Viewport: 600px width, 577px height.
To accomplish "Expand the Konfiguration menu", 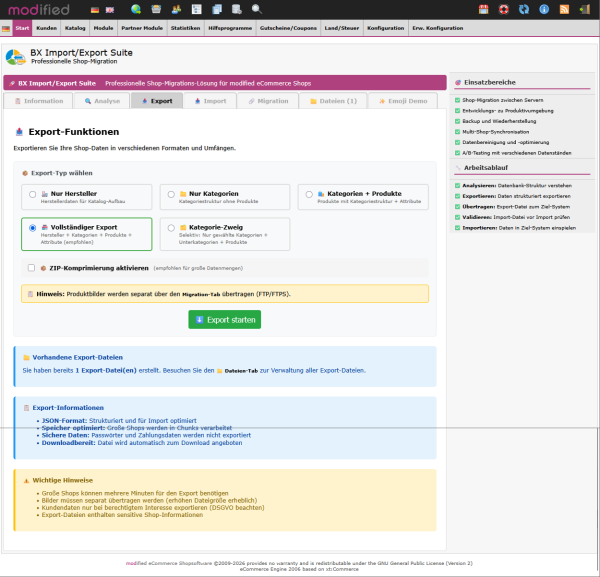I will (385, 28).
